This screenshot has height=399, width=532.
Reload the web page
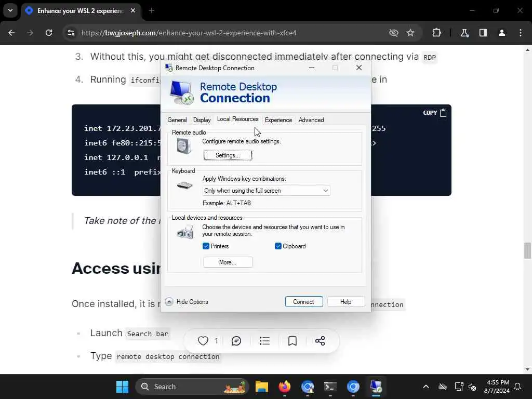49,33
